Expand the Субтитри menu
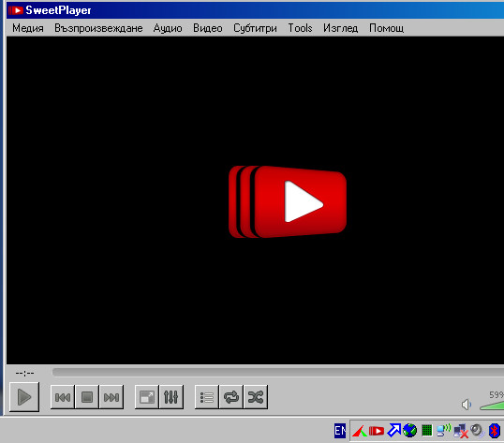Viewport: 504px width, 443px height. (x=255, y=28)
